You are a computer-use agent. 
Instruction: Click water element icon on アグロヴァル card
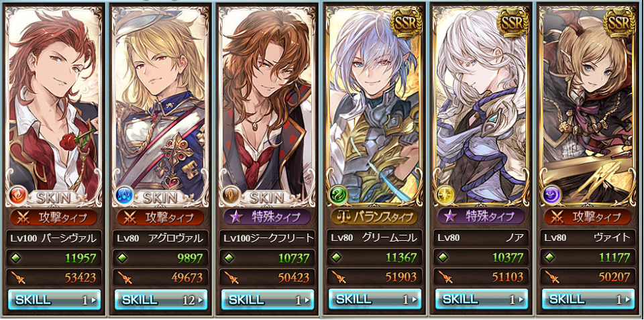point(125,197)
